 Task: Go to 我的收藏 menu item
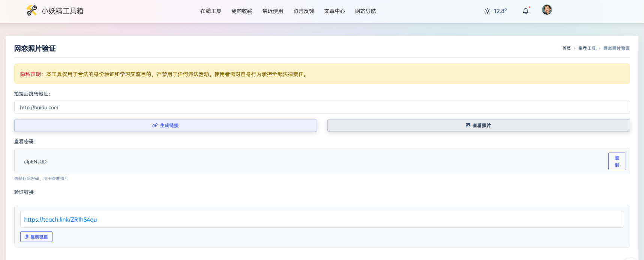click(242, 11)
